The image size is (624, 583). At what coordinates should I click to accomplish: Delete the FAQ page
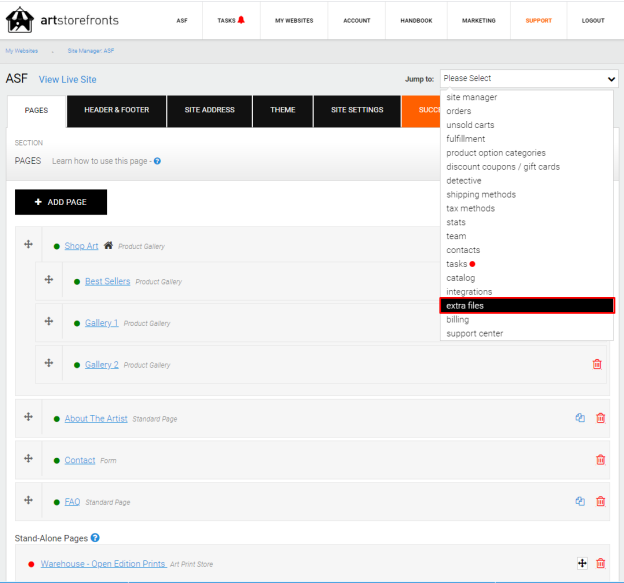click(601, 501)
